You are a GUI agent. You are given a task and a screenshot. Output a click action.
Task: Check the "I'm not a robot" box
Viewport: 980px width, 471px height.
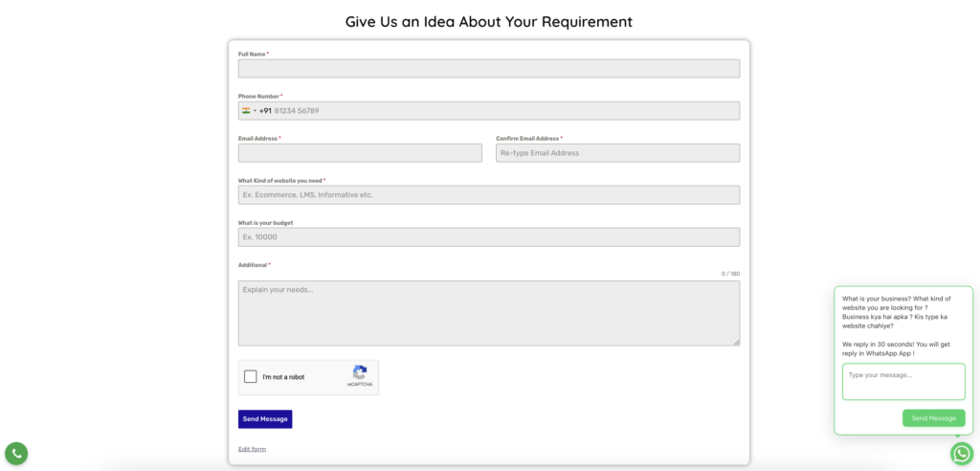[x=251, y=377]
